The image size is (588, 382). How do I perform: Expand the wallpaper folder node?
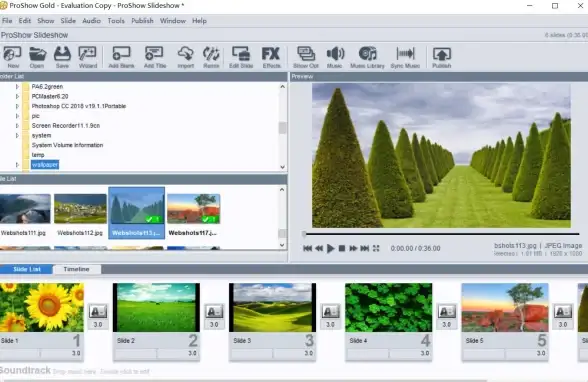click(17, 165)
